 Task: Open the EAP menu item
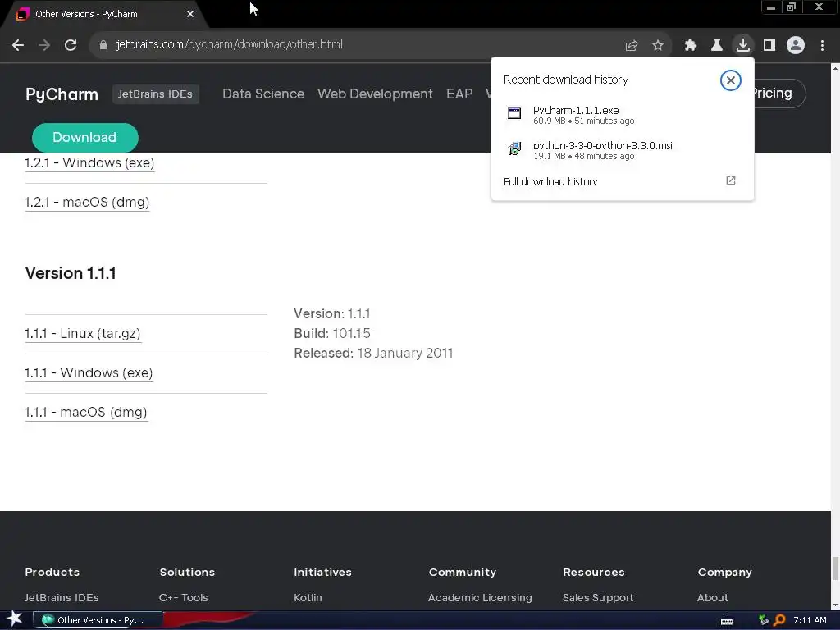coord(459,94)
